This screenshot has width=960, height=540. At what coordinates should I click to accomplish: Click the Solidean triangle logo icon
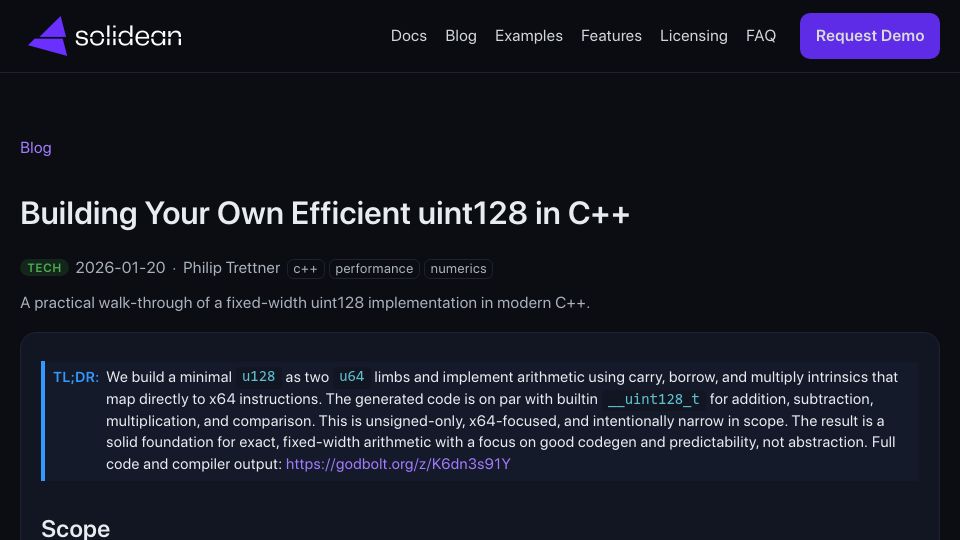point(48,36)
